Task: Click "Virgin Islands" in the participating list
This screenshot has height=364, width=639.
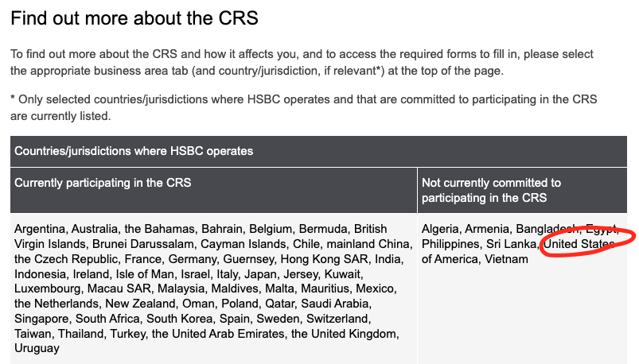Action: click(x=49, y=244)
